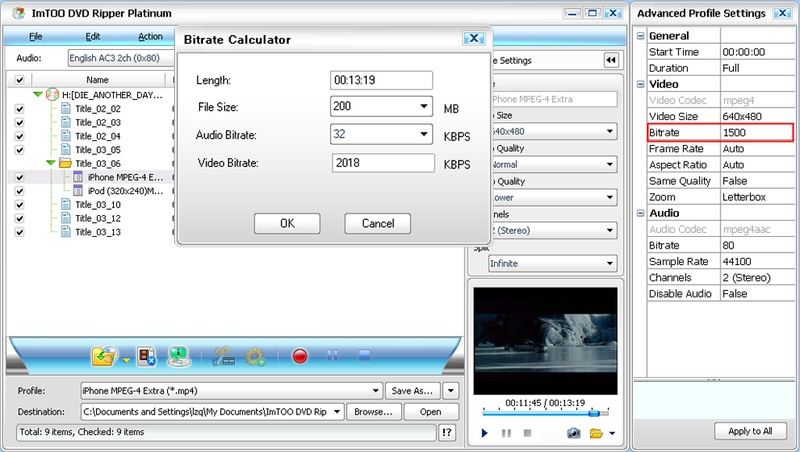
Task: Collapse the Video section in Advanced settings
Action: coord(641,84)
